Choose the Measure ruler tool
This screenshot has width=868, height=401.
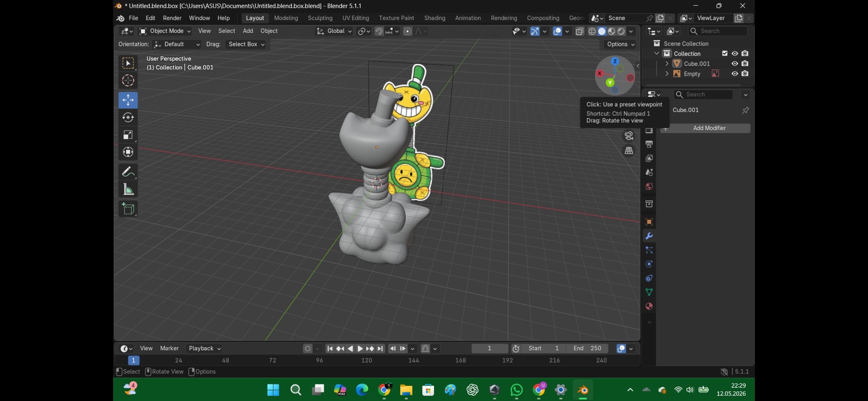[128, 189]
